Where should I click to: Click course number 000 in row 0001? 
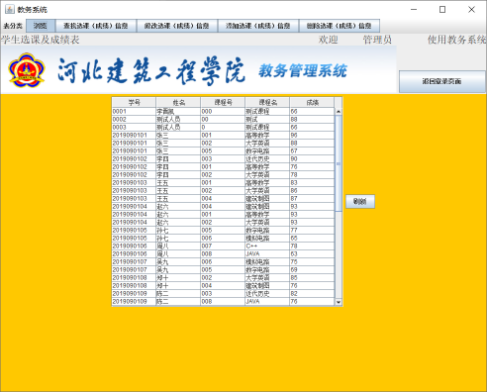[x=223, y=111]
